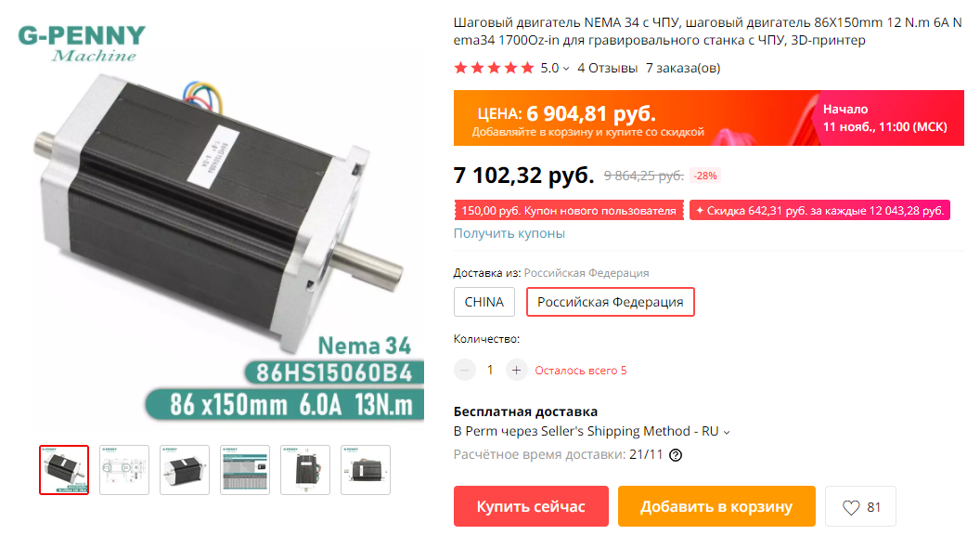Image resolution: width=980 pixels, height=535 pixels.
Task: Select the first motor thumbnail
Action: (x=64, y=470)
